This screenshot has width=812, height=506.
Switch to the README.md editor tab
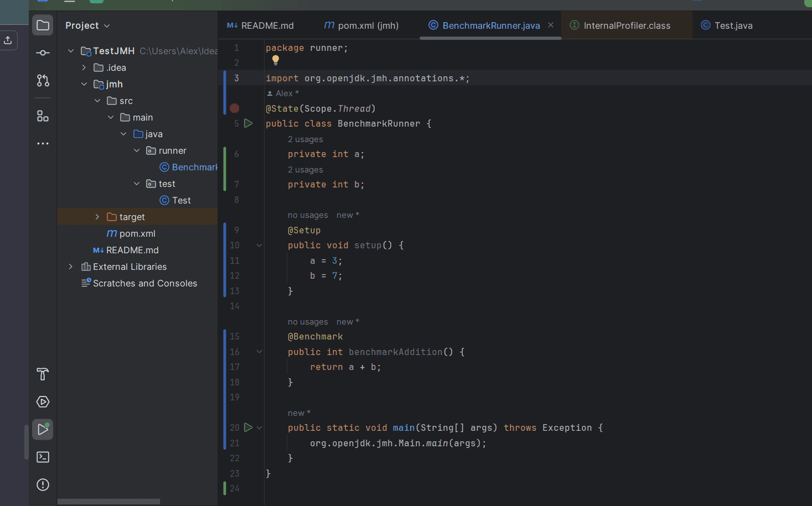pyautogui.click(x=261, y=25)
